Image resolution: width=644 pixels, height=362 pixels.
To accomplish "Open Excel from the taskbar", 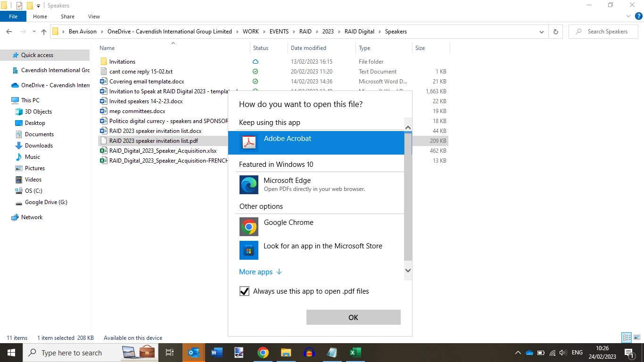I will (355, 353).
